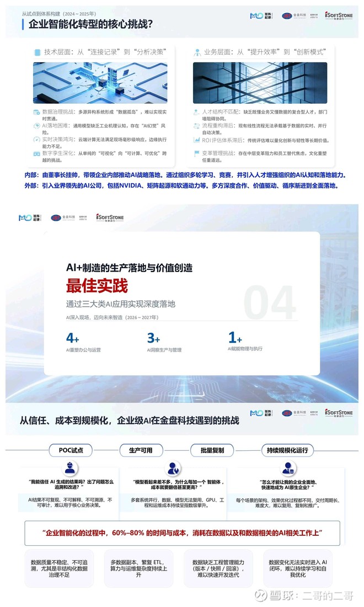Click the 1+ figure above AI赋能物理与执行
Screen dimensions: 364x607
tap(235, 337)
